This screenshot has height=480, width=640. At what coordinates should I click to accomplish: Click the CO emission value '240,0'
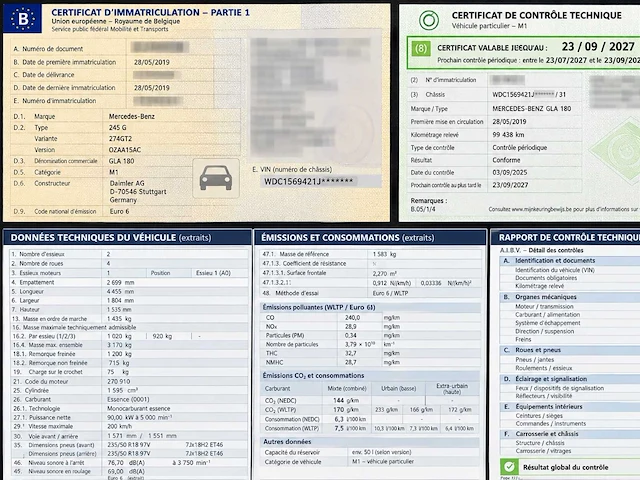(353, 318)
